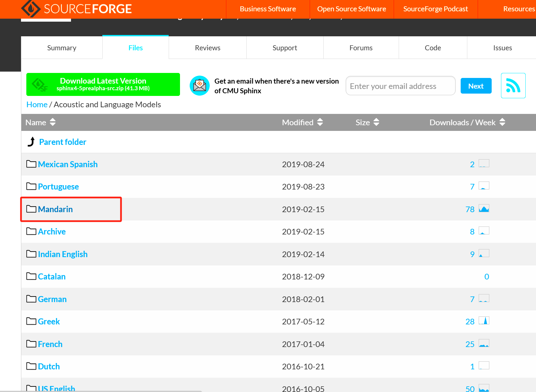This screenshot has width=536, height=392.
Task: Click the email envelope notification icon
Action: click(x=199, y=86)
